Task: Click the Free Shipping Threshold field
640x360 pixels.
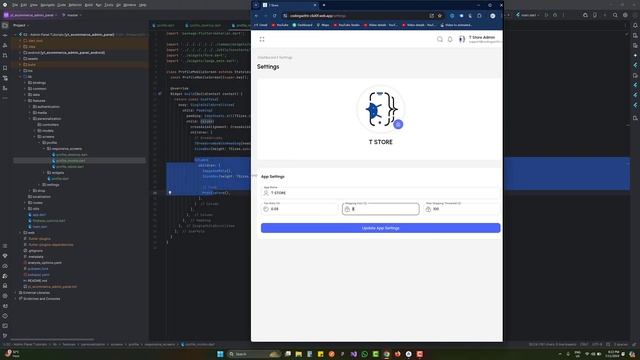Action: click(461, 209)
